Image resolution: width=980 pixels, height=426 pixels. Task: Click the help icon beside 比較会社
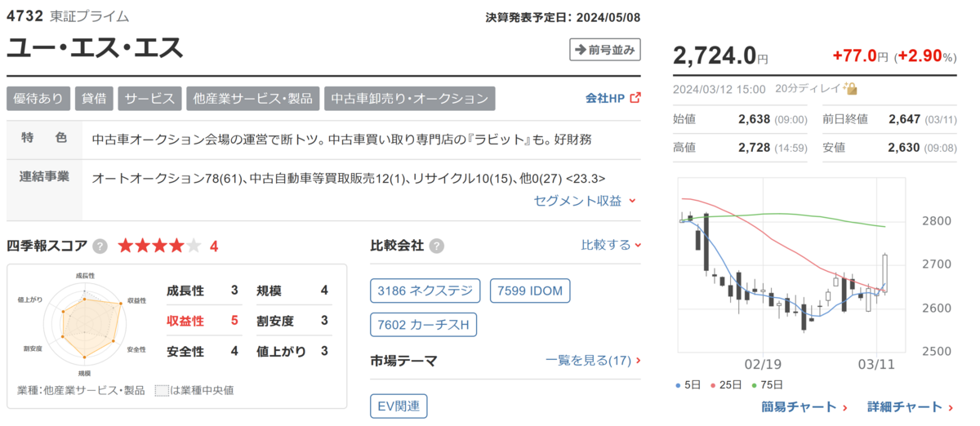(x=437, y=246)
